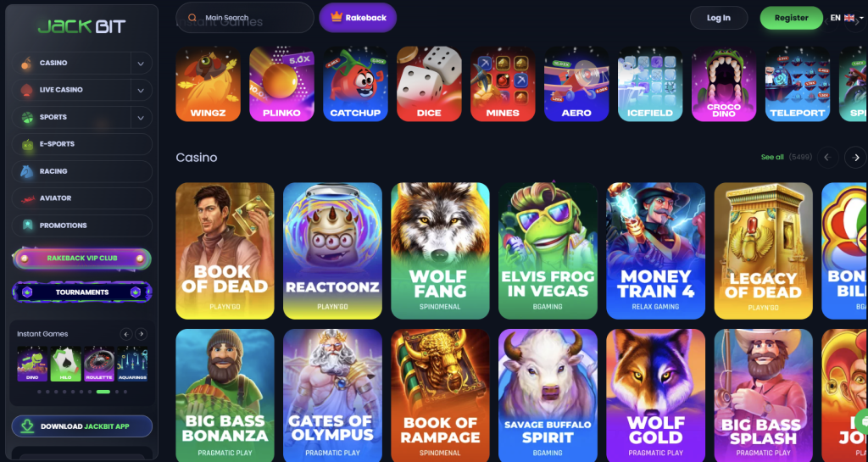Open the EN language dropdown
This screenshot has width=868, height=462.
coord(847,18)
